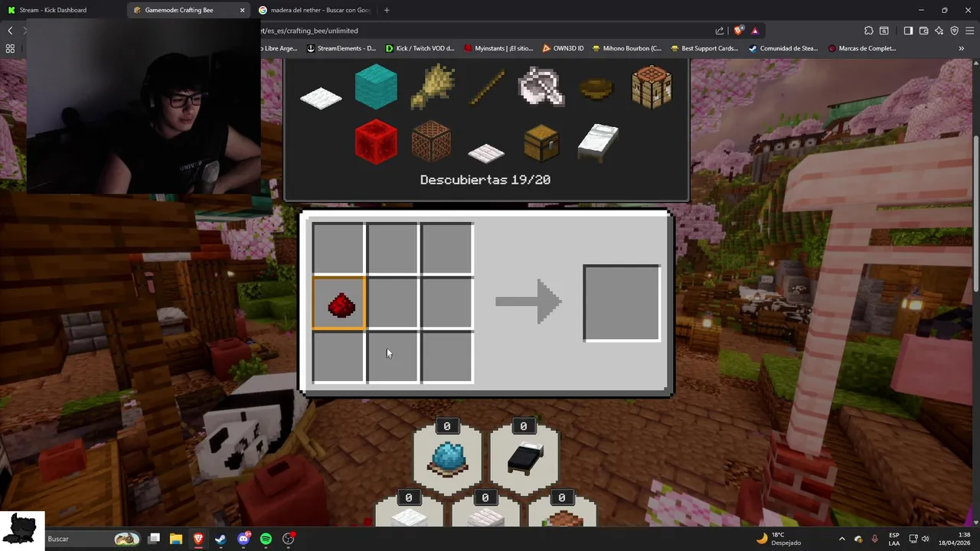Open the 18°C Despejado weather widget
The width and height of the screenshot is (980, 551).
coord(778,539)
